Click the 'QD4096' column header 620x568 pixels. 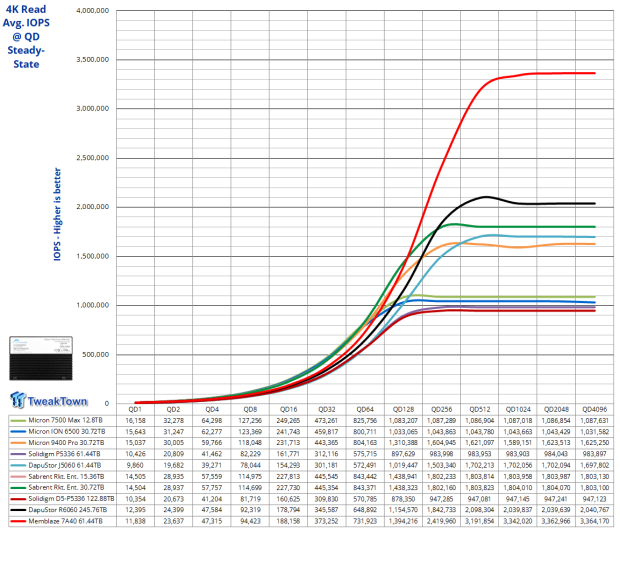pyautogui.click(x=594, y=409)
